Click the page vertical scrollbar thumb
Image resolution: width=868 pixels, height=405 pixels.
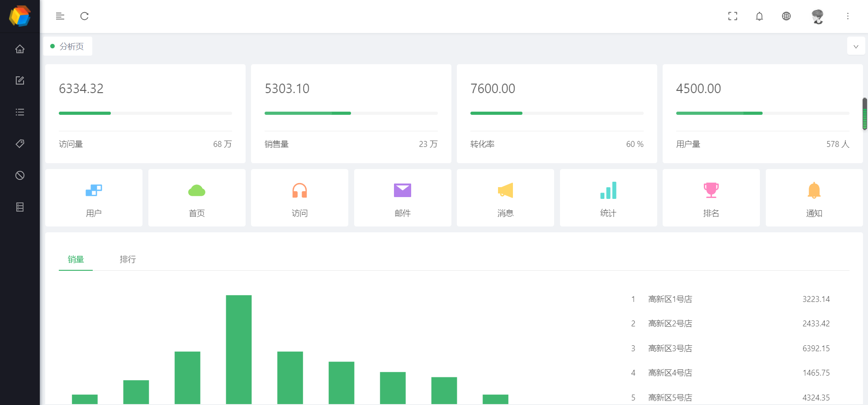tap(865, 114)
